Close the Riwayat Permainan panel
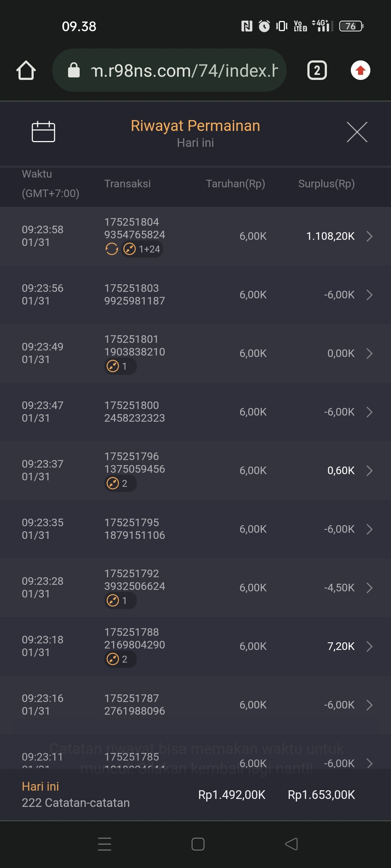 pyautogui.click(x=357, y=132)
